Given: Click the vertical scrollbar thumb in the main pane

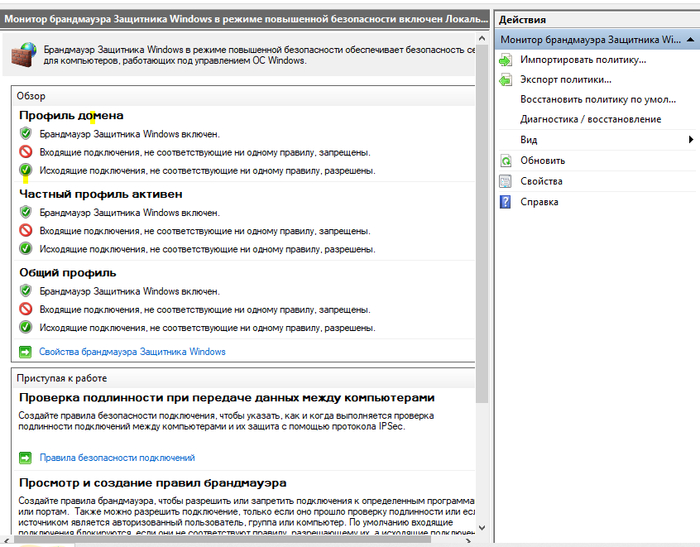Looking at the screenshot, I should click(482, 223).
